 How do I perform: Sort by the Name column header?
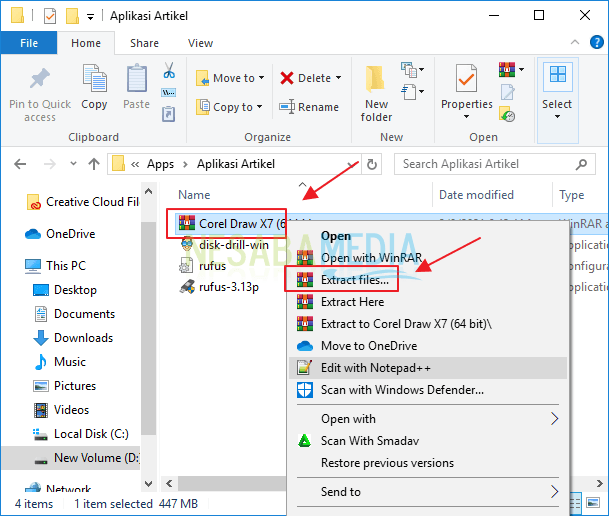tap(194, 195)
